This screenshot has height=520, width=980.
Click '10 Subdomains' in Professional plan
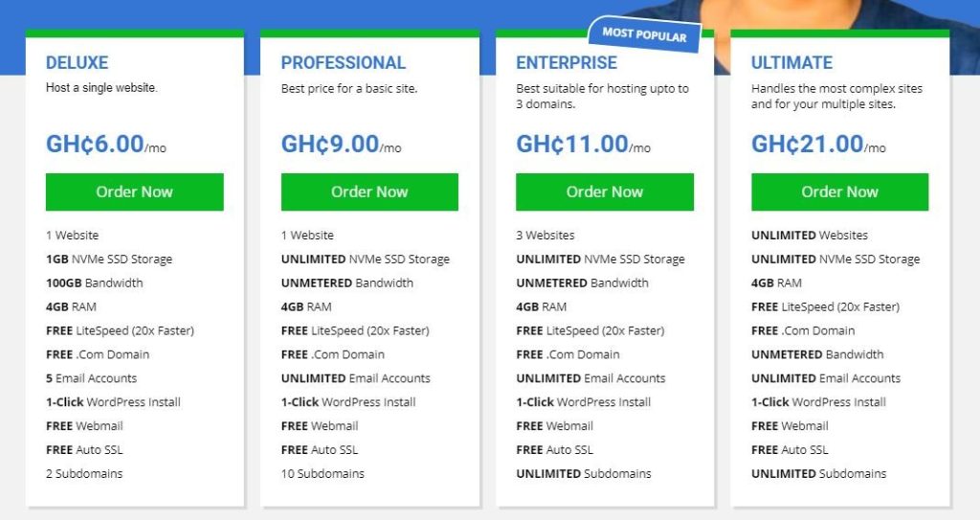(x=323, y=474)
